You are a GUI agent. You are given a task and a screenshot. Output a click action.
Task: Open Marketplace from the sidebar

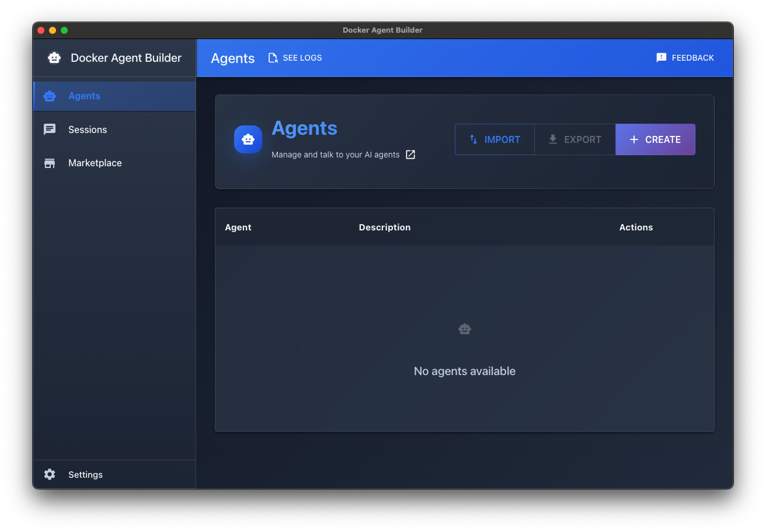pyautogui.click(x=95, y=163)
